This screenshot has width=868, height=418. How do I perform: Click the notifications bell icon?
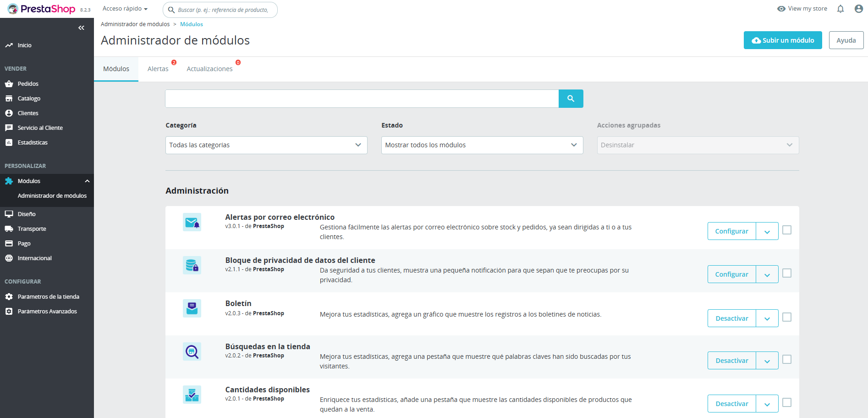[840, 9]
